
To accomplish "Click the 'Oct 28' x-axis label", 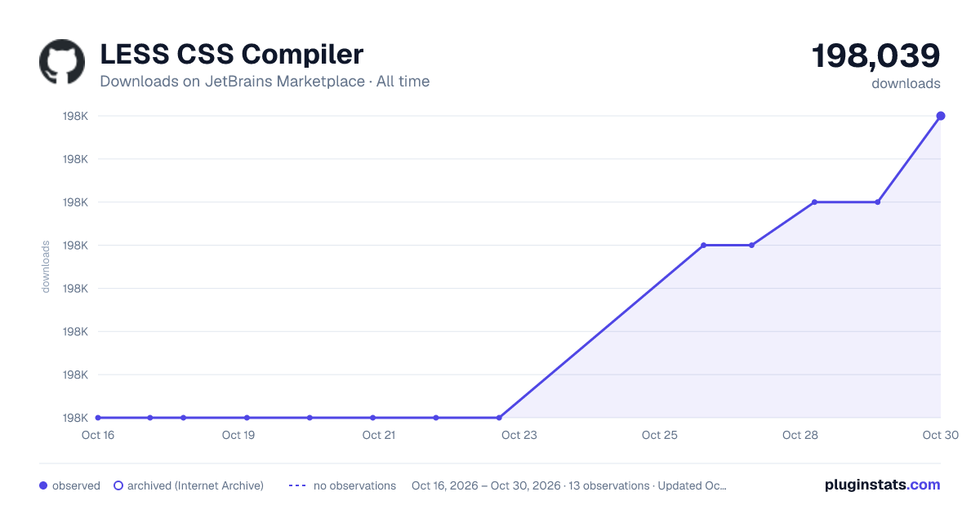I will (800, 435).
